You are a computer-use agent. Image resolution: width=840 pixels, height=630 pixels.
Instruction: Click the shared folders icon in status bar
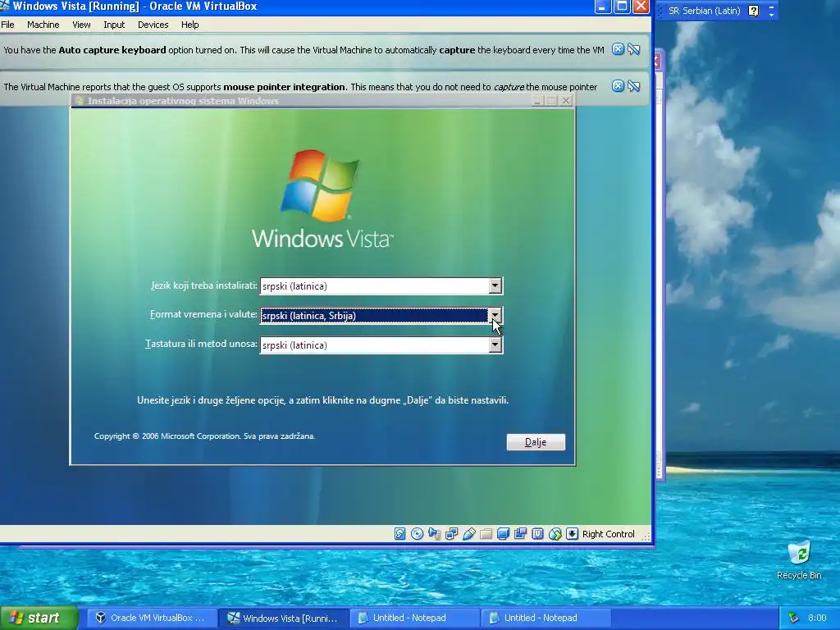pyautogui.click(x=486, y=533)
